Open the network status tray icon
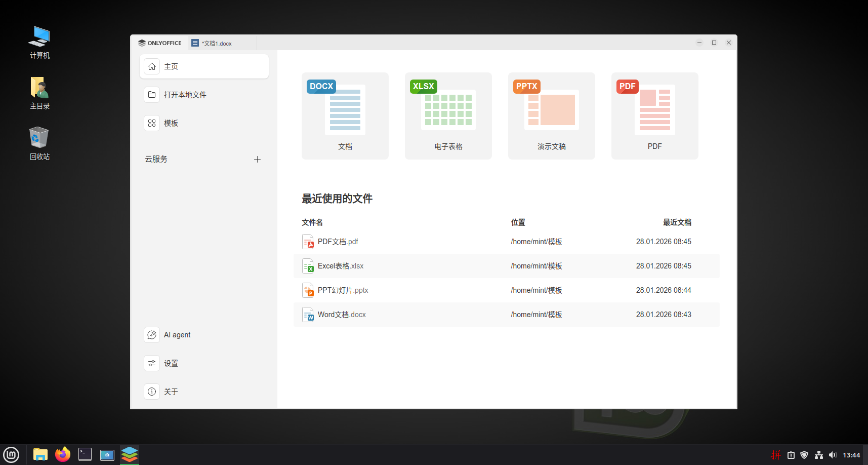 [819, 454]
